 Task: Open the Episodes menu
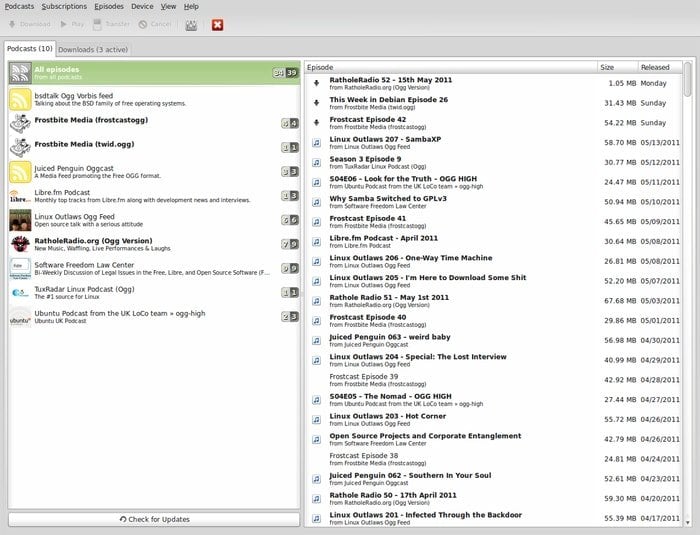pos(109,6)
